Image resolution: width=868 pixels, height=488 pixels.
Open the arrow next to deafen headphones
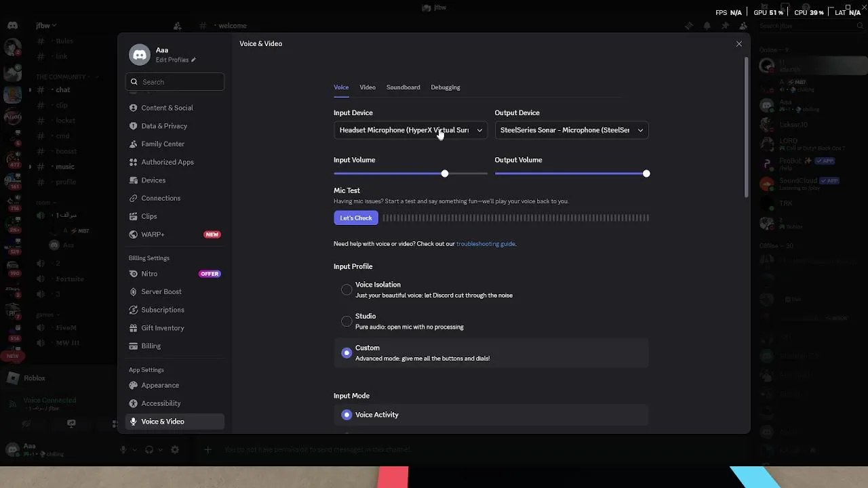[160, 449]
